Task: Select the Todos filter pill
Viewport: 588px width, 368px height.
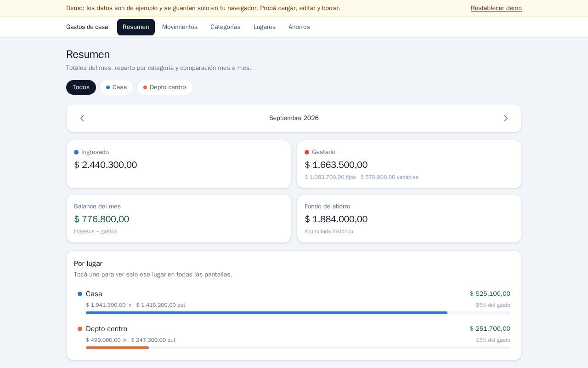Action: (x=81, y=87)
